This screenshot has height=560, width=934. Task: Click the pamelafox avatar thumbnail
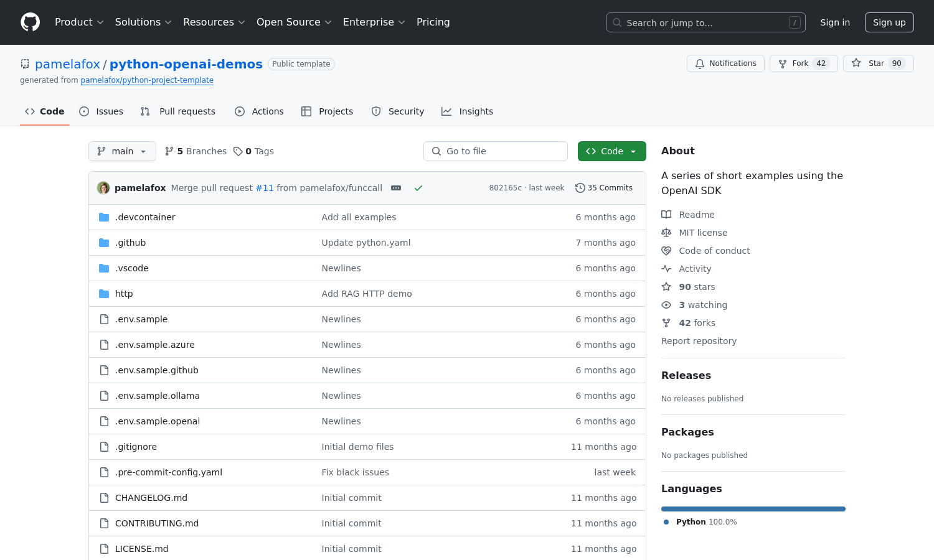pos(103,188)
